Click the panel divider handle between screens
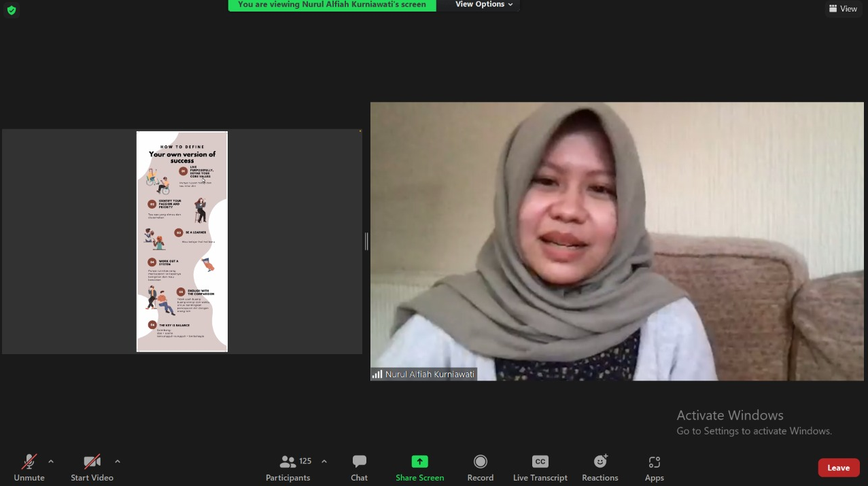This screenshot has height=486, width=868. [x=366, y=241]
